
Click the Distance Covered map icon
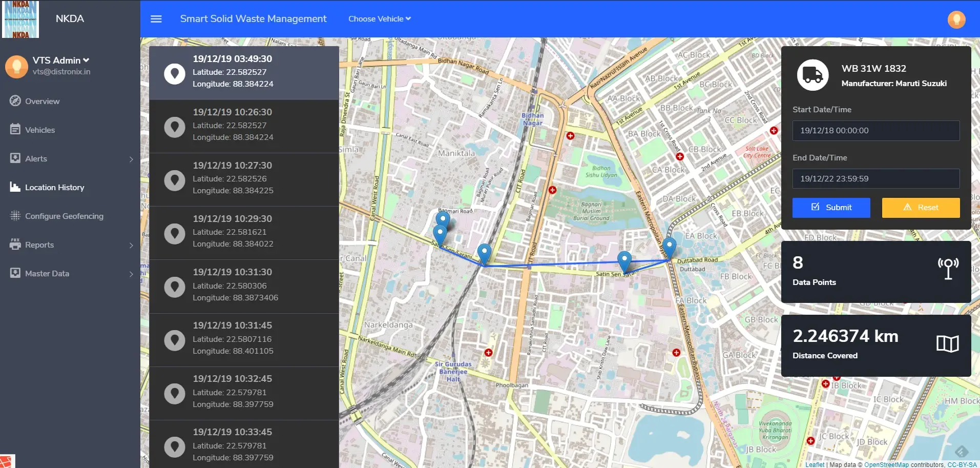click(x=947, y=344)
